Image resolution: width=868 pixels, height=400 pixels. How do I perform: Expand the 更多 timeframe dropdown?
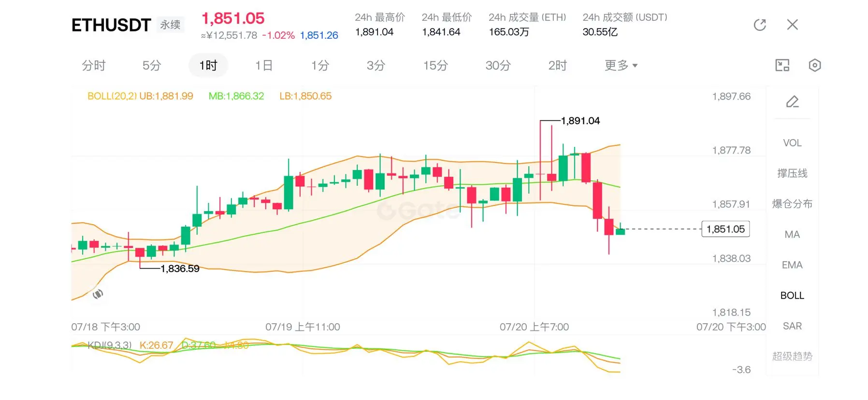pyautogui.click(x=621, y=65)
